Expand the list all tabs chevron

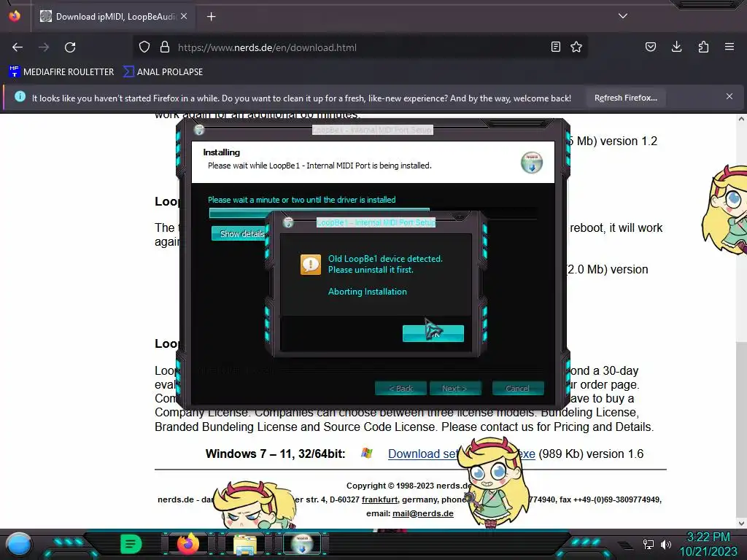623,16
